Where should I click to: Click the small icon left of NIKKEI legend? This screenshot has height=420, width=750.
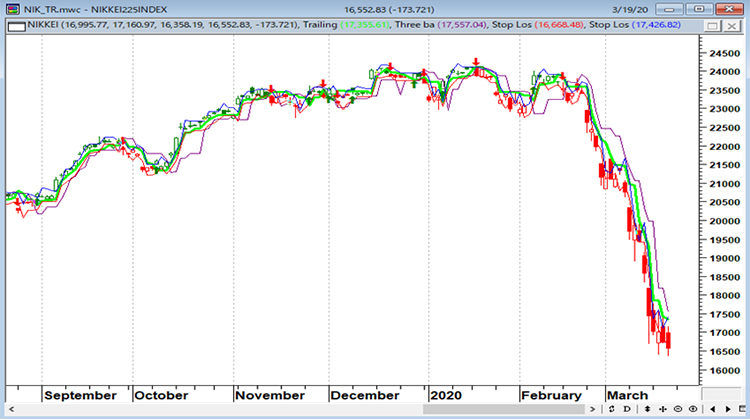(10, 22)
